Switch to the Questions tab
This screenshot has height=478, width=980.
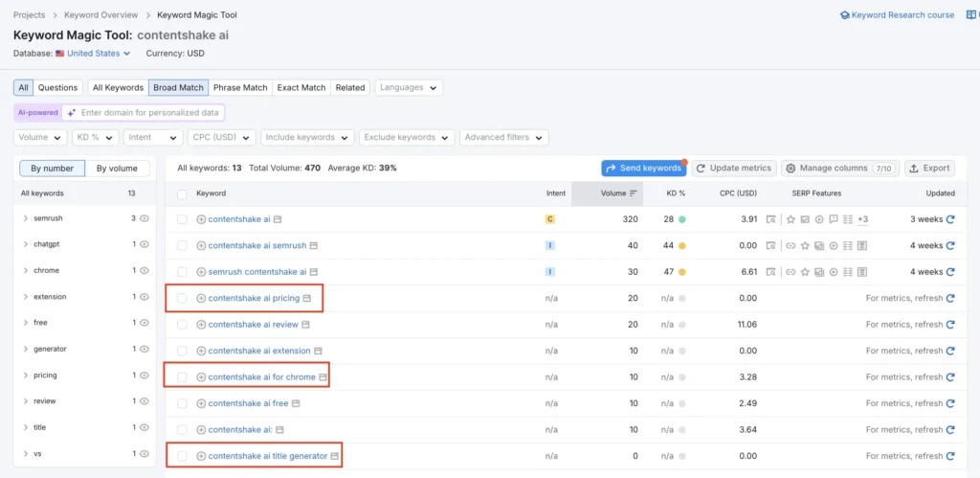click(x=57, y=87)
